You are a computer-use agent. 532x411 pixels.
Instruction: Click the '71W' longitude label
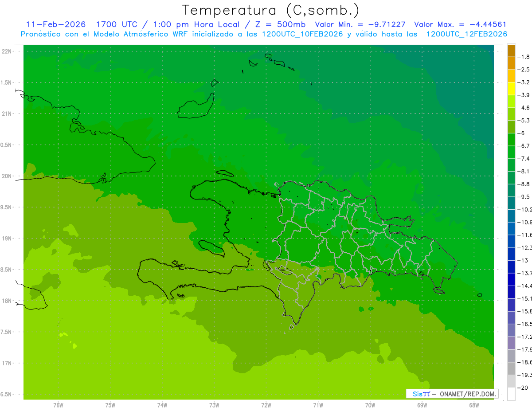point(318,405)
